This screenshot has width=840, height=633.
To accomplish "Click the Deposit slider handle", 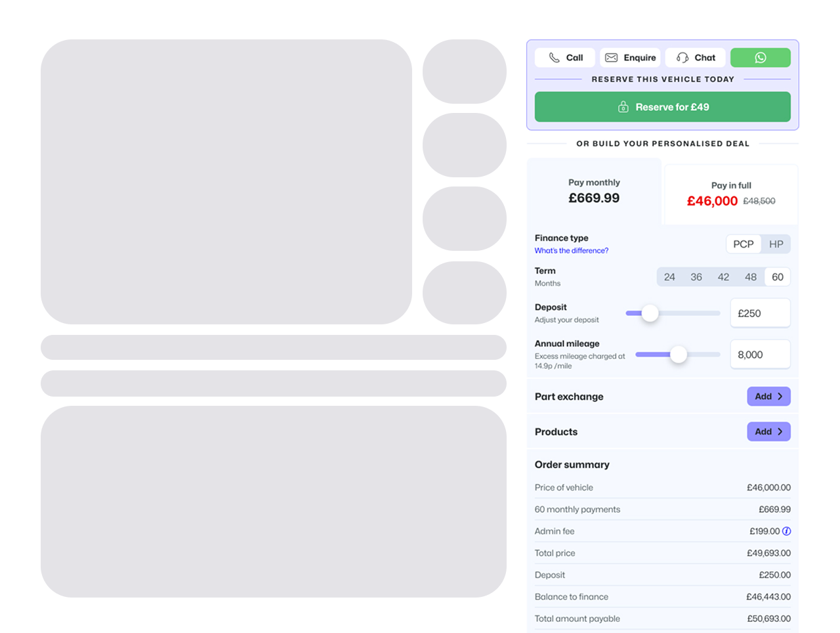I will click(x=650, y=314).
